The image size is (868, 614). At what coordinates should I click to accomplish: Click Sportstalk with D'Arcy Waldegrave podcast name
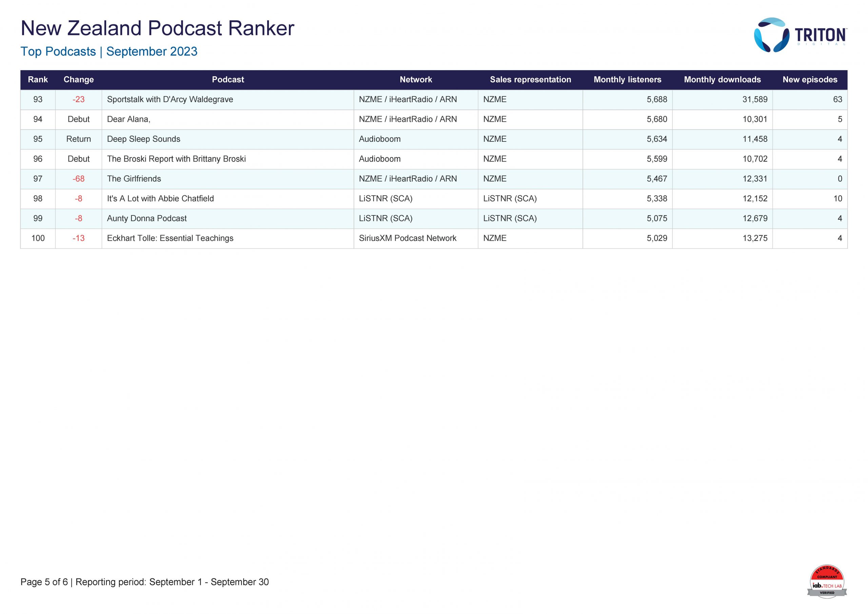tap(170, 99)
